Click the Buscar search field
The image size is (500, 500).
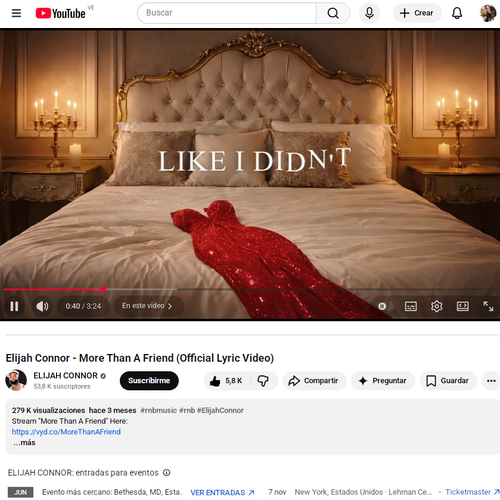pyautogui.click(x=227, y=13)
